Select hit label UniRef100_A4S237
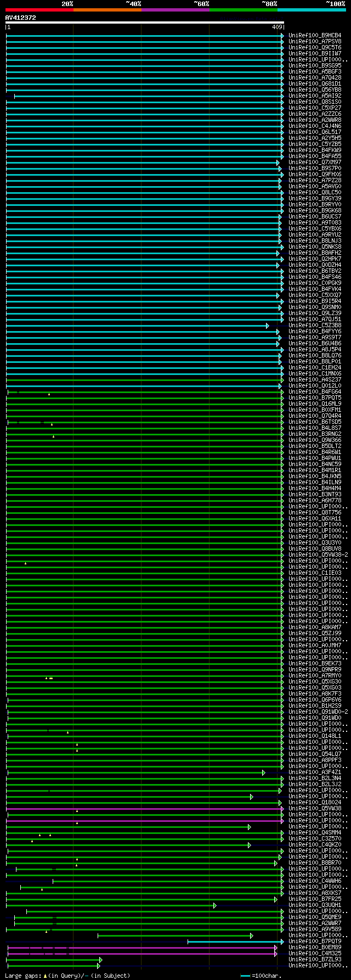Viewport: 351px width, 980px height. 315,380
